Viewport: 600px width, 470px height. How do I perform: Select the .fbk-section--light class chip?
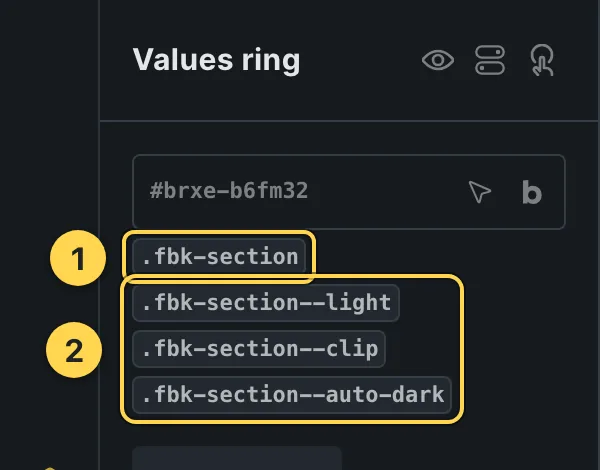[266, 303]
